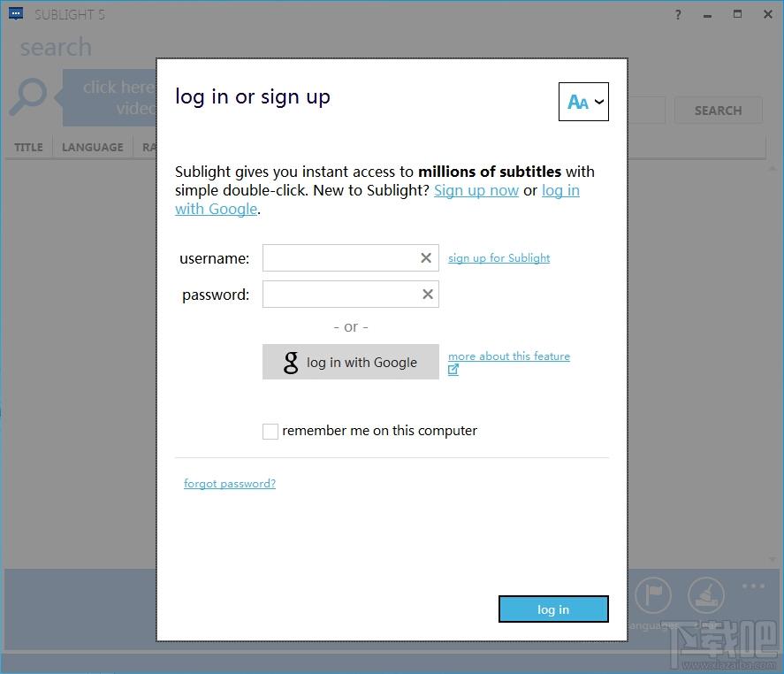
Task: Open the help question mark icon
Action: [x=678, y=15]
